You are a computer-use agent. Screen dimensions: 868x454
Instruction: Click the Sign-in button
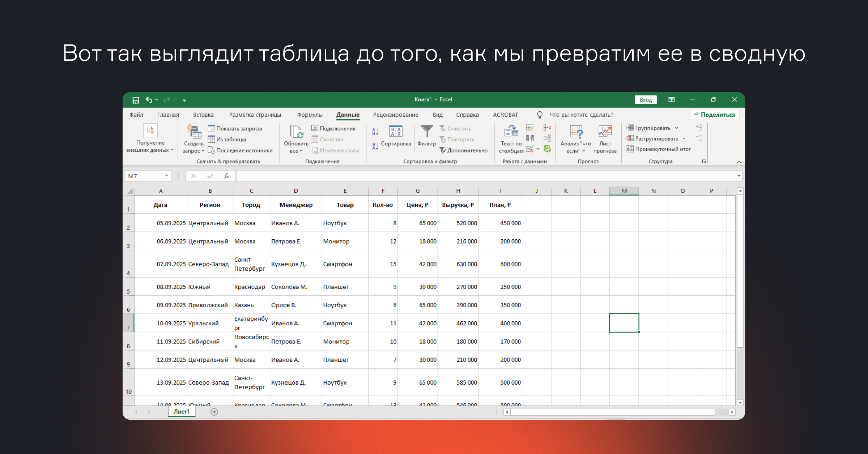[x=645, y=100]
